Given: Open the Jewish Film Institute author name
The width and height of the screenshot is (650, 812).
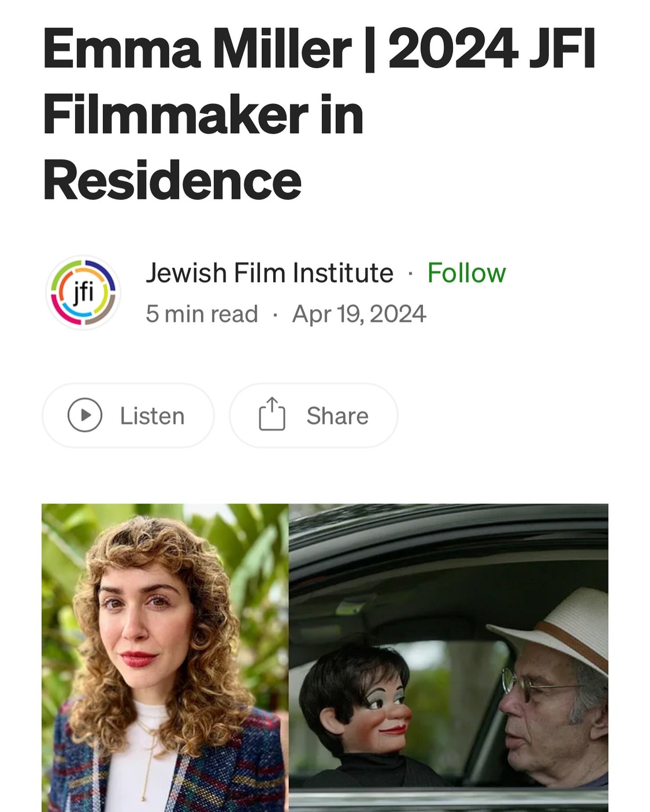Looking at the screenshot, I should click(269, 273).
